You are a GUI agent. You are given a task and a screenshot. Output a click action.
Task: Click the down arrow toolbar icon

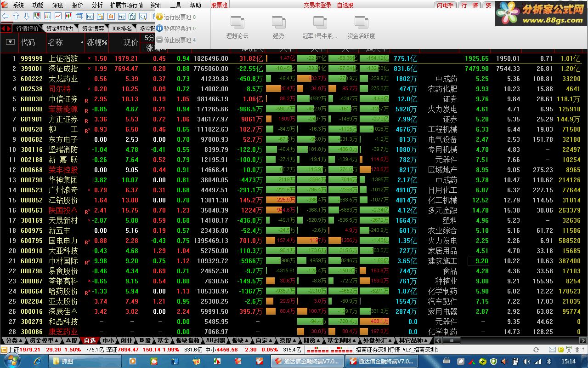pos(27,16)
